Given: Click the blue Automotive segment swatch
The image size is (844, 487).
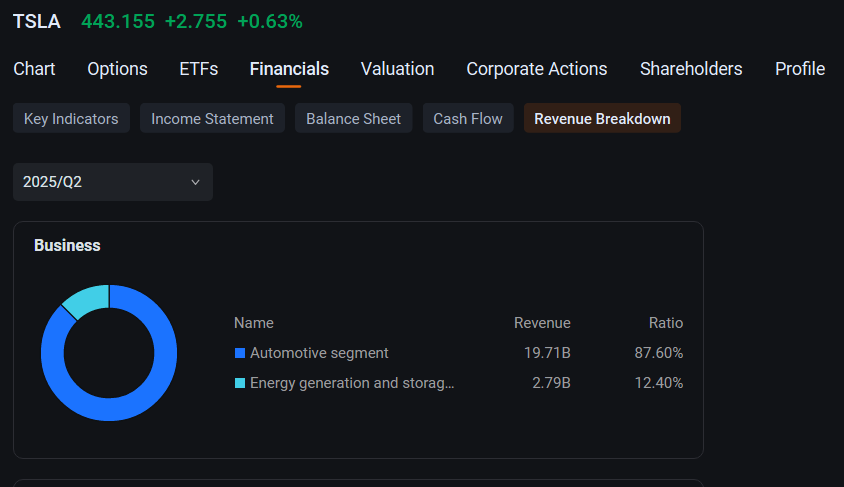Looking at the screenshot, I should click(240, 353).
